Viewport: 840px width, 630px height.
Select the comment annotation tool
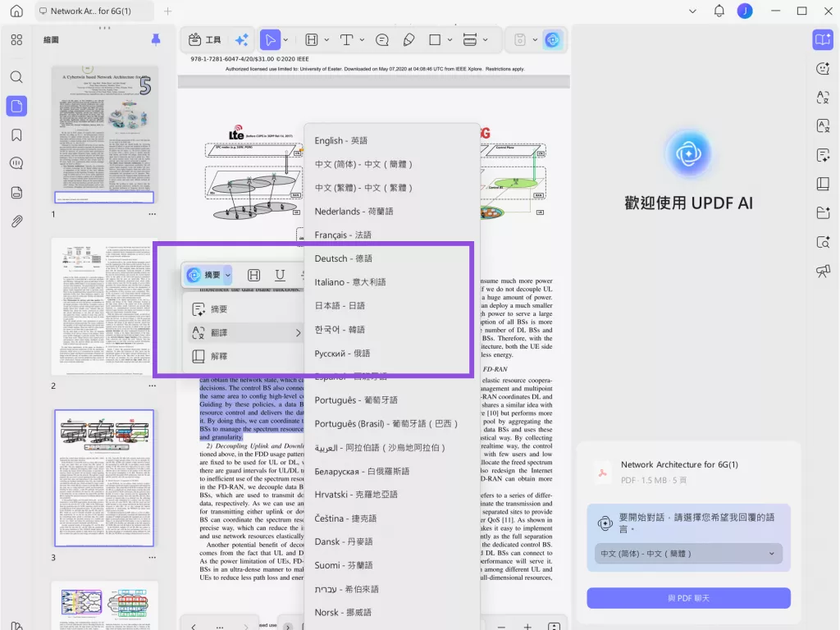tap(382, 39)
